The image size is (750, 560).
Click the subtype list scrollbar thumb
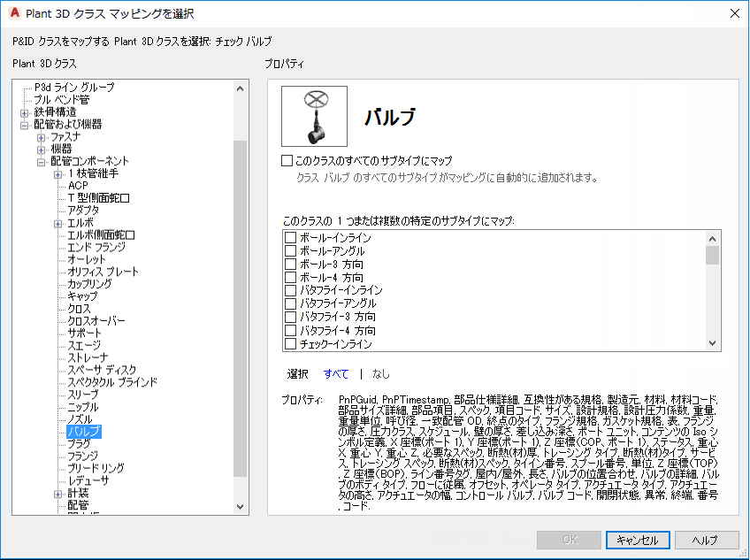pos(712,255)
